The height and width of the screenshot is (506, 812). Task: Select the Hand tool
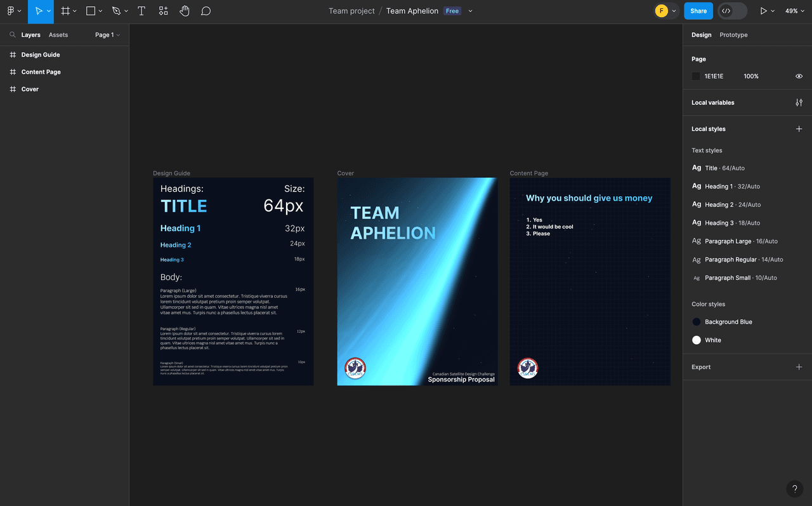click(x=185, y=11)
